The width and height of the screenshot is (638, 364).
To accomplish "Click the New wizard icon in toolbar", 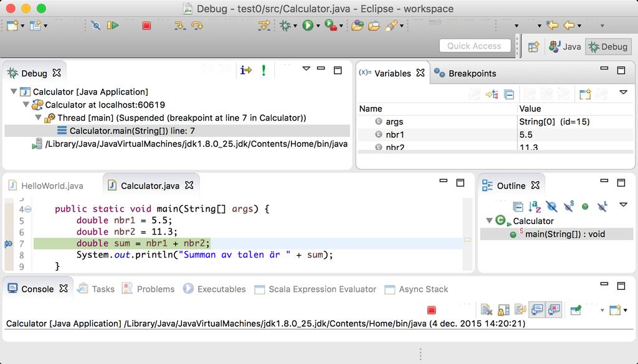I will [x=12, y=26].
